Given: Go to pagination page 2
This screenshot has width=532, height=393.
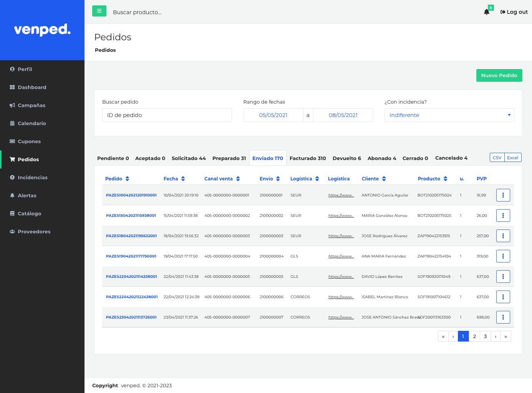Looking at the screenshot, I should (x=474, y=336).
